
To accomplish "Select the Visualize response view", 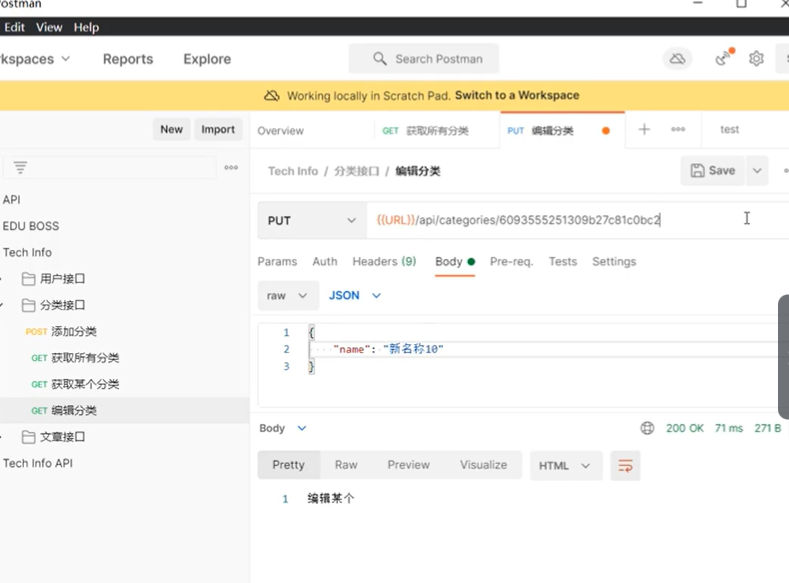I will click(x=484, y=465).
